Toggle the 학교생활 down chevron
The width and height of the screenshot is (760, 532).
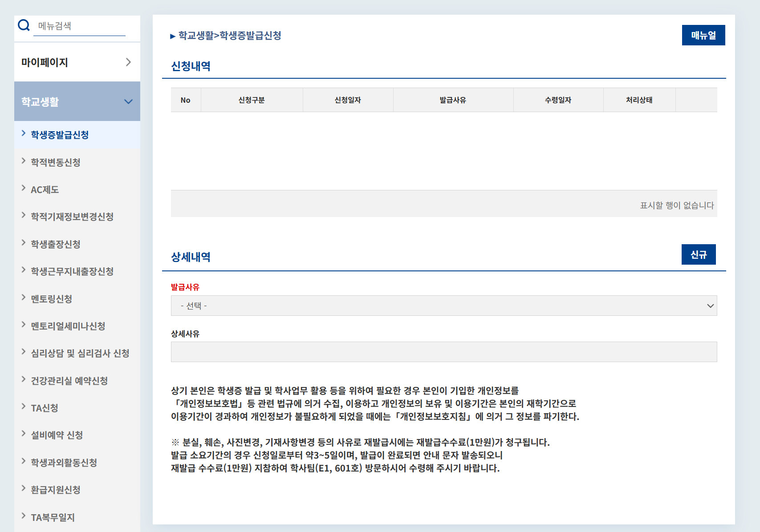point(128,102)
